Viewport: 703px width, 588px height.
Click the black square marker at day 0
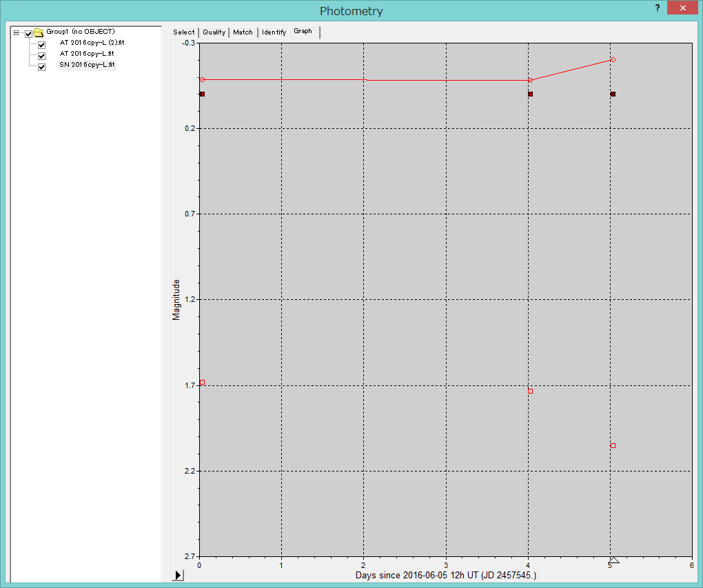click(x=202, y=94)
